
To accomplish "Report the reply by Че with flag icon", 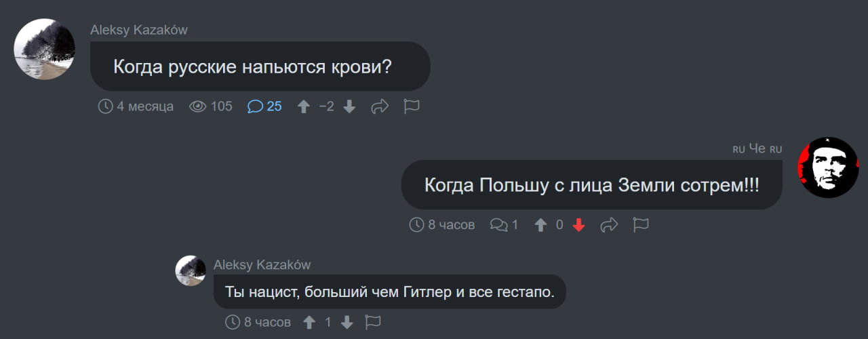I will (x=641, y=224).
